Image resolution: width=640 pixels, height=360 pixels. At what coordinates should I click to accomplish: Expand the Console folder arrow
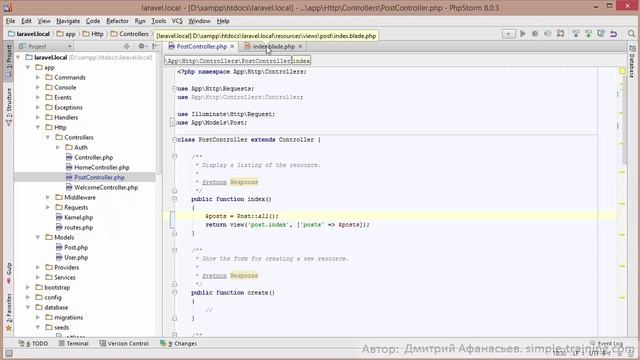pos(38,87)
